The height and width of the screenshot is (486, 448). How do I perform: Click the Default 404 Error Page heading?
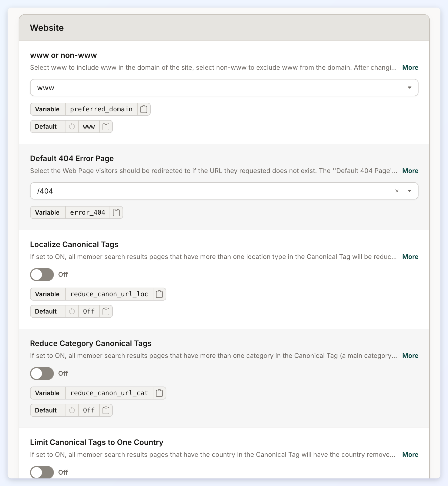click(x=72, y=158)
